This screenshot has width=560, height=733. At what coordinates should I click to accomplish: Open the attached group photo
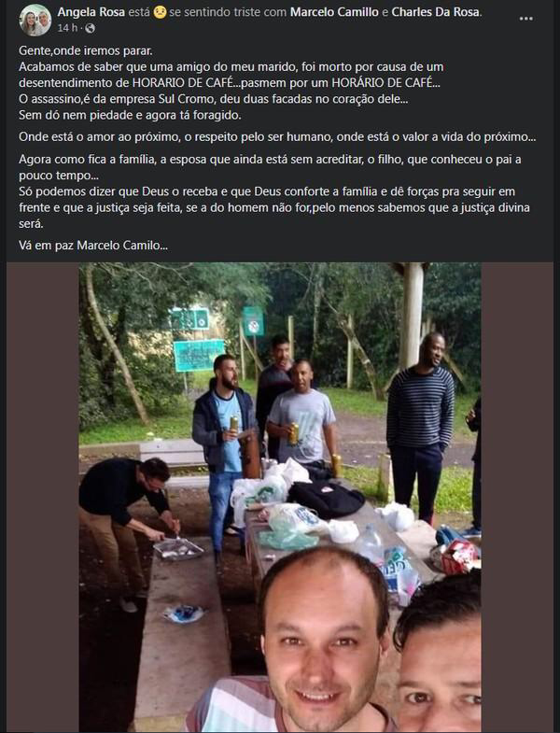[x=279, y=497]
